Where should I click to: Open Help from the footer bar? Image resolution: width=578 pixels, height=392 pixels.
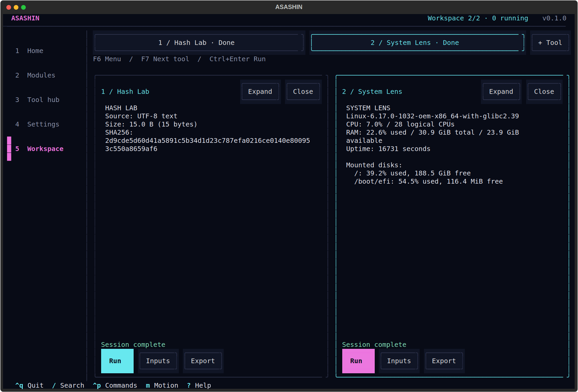[x=199, y=385]
